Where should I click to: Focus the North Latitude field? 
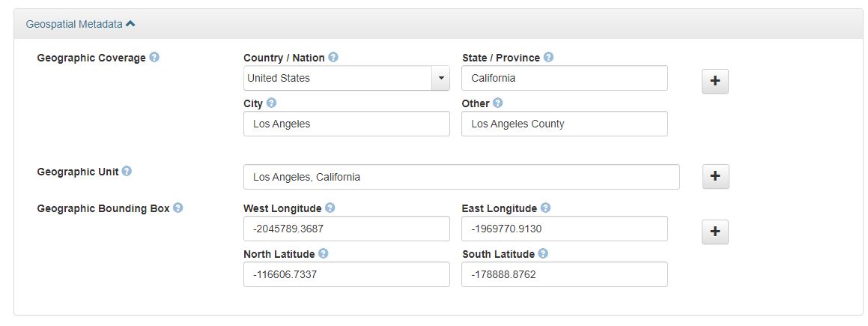[347, 274]
